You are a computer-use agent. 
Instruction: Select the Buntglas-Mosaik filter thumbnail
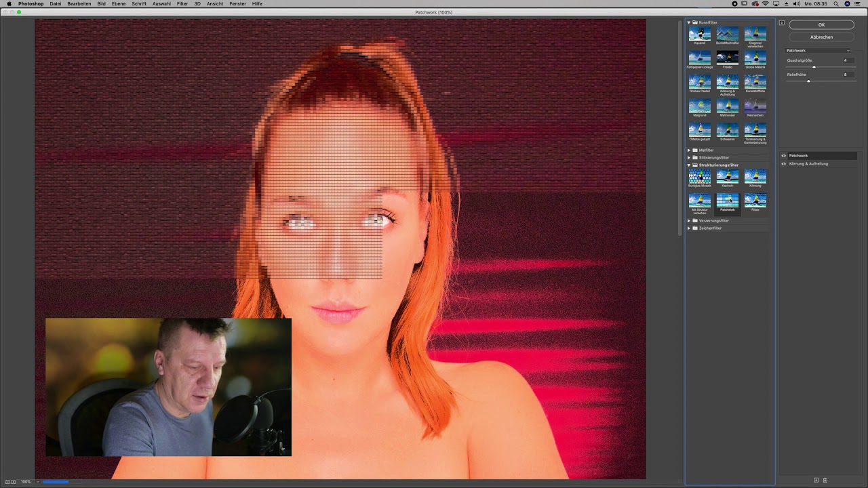[x=700, y=176]
